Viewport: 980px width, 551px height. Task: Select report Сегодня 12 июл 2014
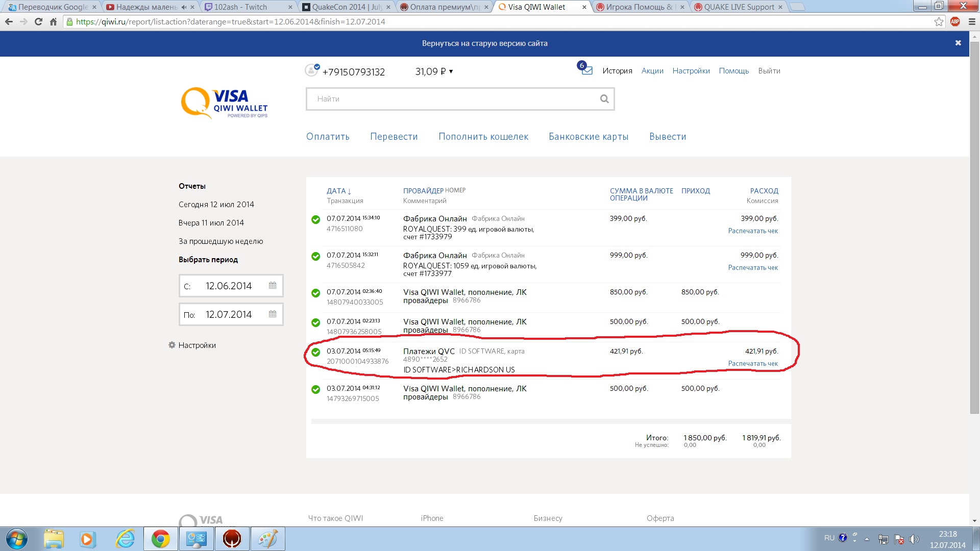point(216,204)
